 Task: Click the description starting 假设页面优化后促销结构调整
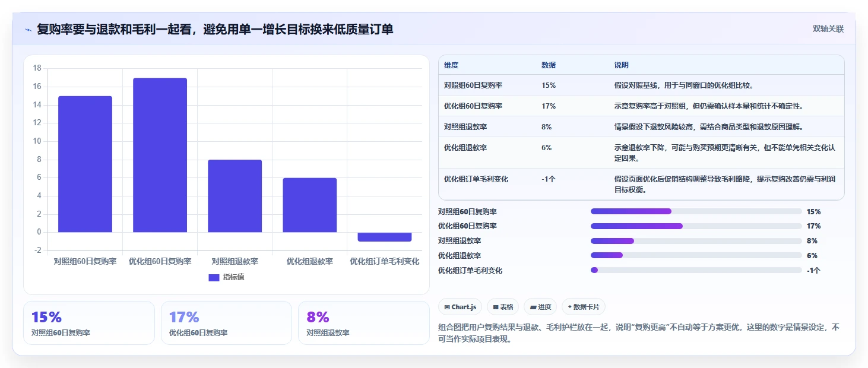725,184
